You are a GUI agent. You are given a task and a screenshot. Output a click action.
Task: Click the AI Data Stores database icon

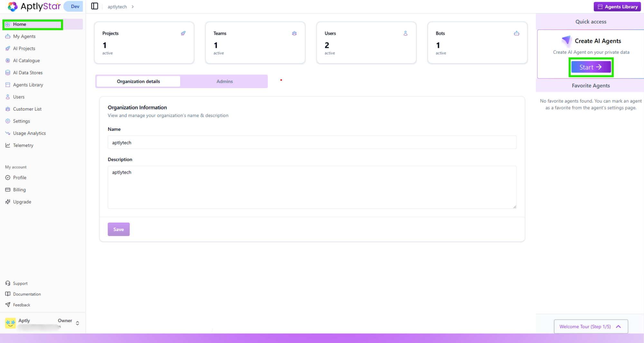[x=8, y=73]
